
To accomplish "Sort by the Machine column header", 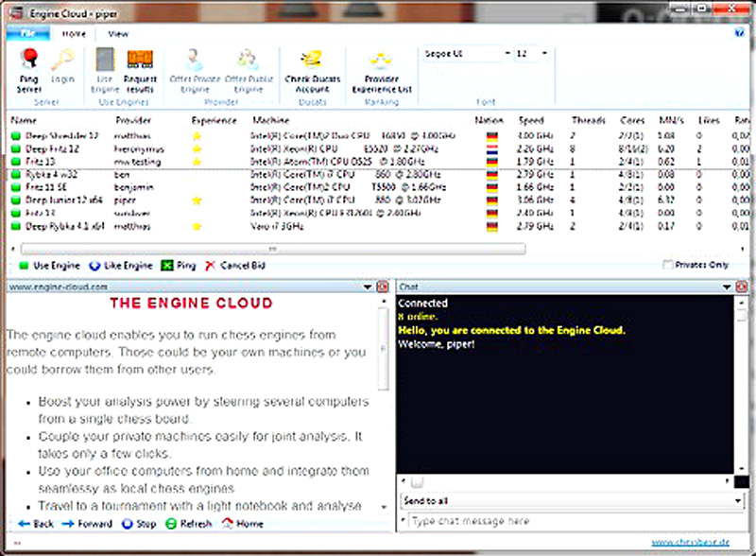I will coord(271,120).
